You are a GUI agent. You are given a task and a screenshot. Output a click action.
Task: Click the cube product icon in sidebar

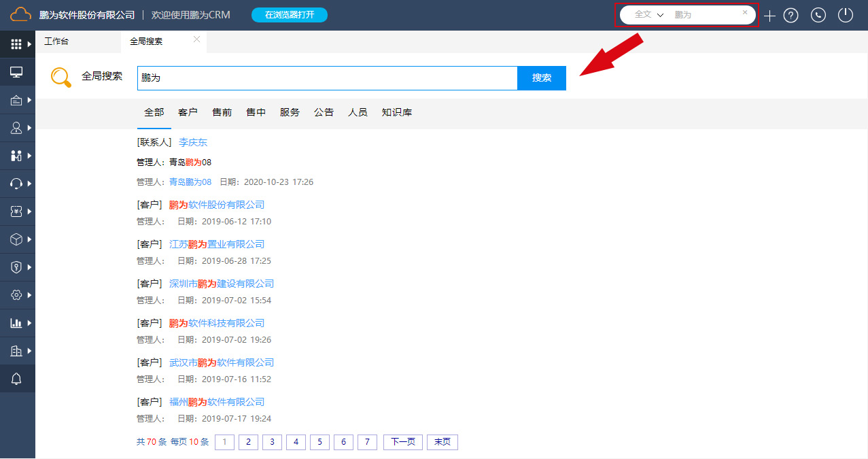click(x=17, y=239)
